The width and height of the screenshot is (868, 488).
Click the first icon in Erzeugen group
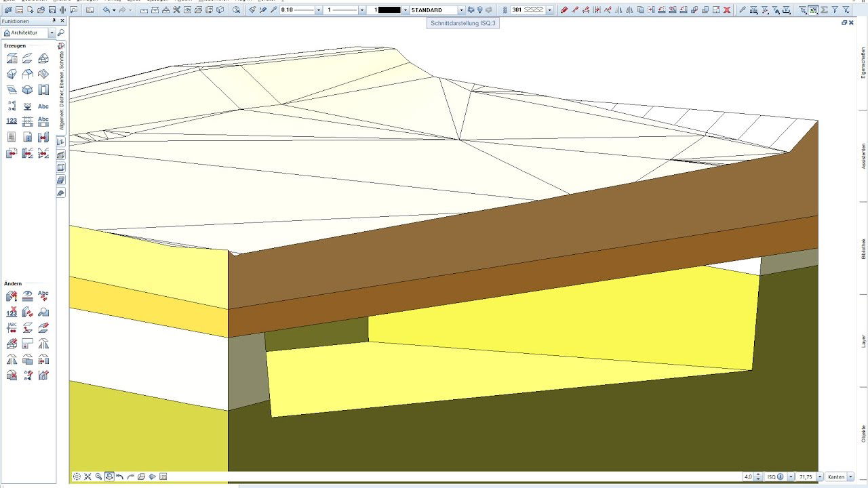[x=12, y=58]
